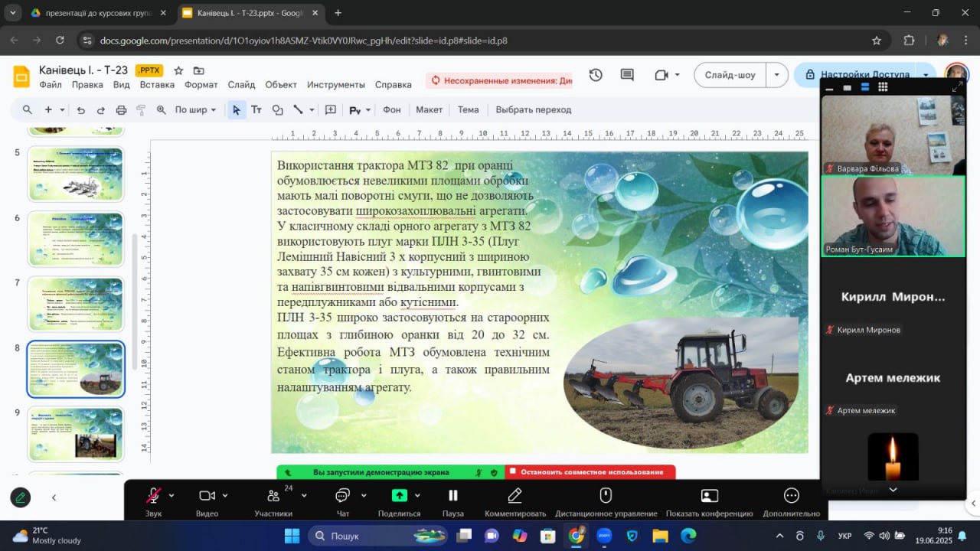Select the paint format tool
The height and width of the screenshot is (551, 980).
pos(141,109)
